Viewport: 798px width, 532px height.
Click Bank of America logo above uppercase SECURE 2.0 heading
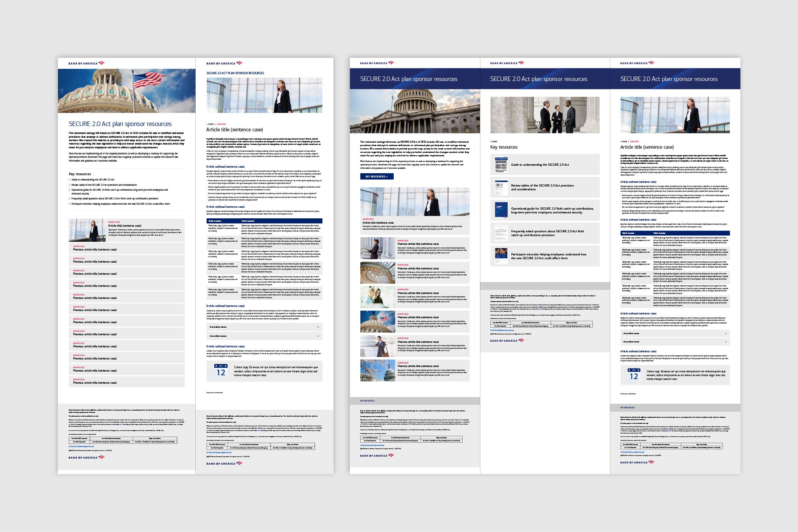(x=224, y=63)
